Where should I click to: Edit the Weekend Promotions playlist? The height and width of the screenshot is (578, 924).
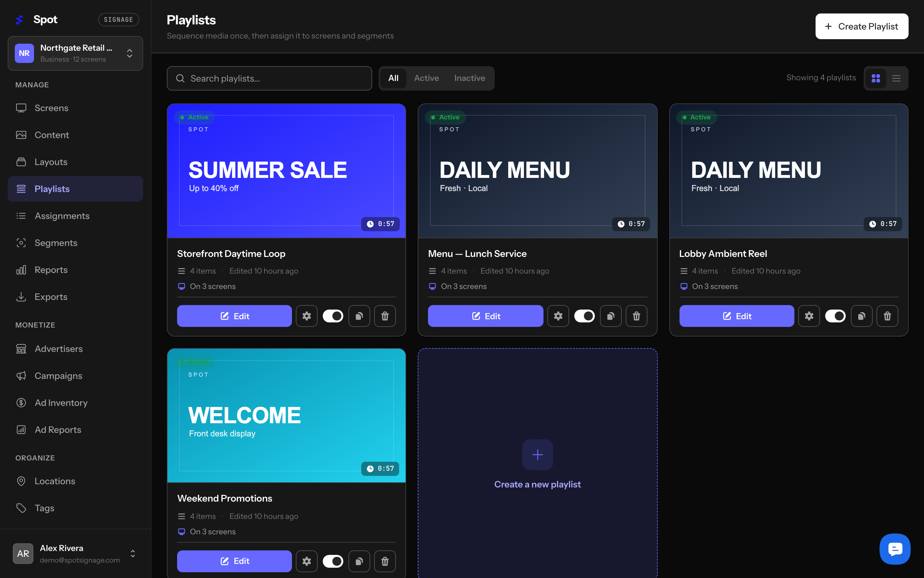tap(235, 561)
